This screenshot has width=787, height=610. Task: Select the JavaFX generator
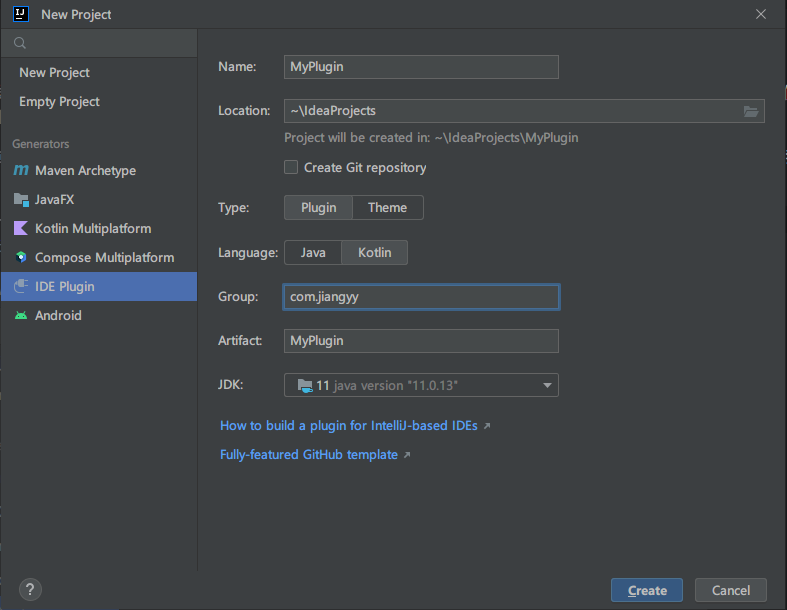(x=99, y=200)
